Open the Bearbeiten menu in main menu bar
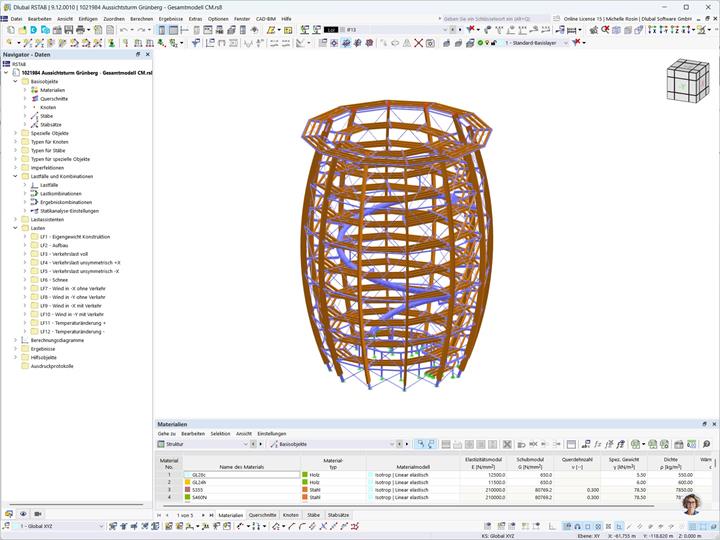Viewport: 720px width, 540px height. pyautogui.click(x=39, y=19)
